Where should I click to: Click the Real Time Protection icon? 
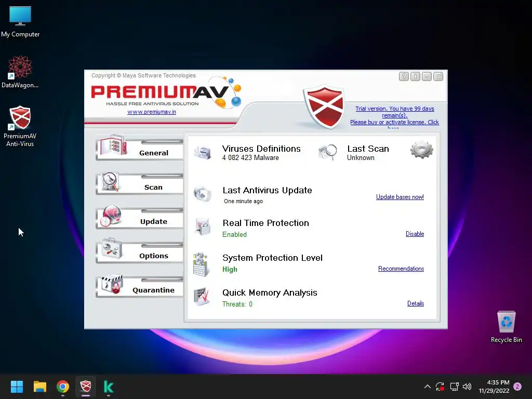(x=203, y=227)
